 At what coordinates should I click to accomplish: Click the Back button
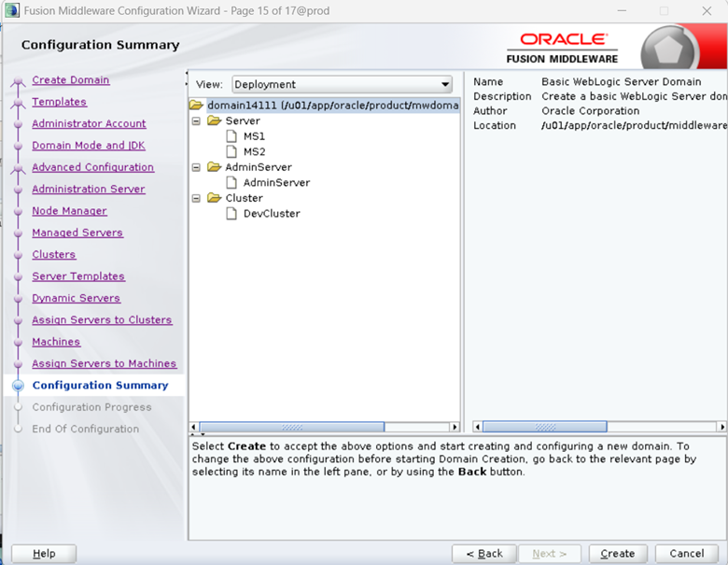pos(484,554)
